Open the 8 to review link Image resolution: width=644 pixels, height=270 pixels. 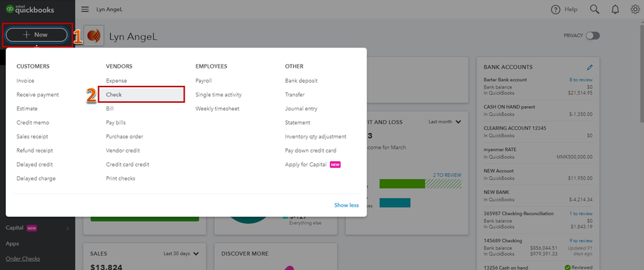pyautogui.click(x=581, y=79)
